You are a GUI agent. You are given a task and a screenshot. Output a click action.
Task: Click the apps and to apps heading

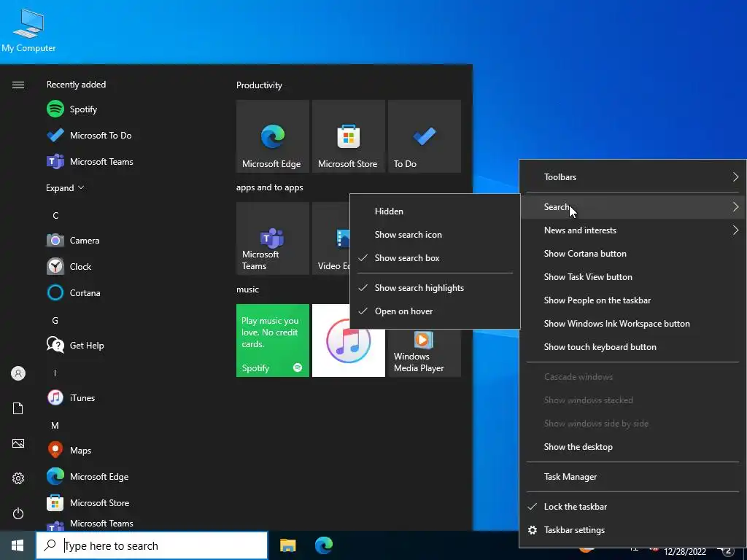pyautogui.click(x=270, y=187)
